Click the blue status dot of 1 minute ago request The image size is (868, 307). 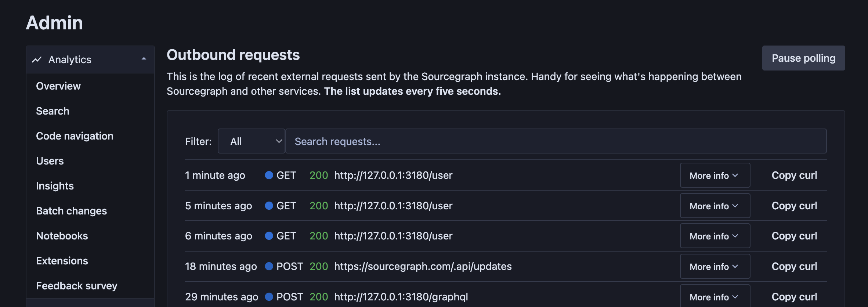[x=269, y=175]
